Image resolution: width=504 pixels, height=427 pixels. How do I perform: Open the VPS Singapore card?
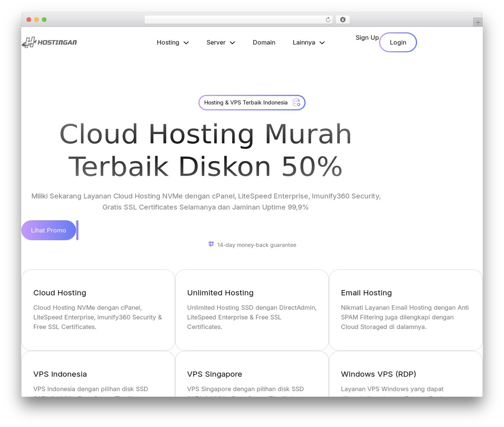(x=252, y=374)
